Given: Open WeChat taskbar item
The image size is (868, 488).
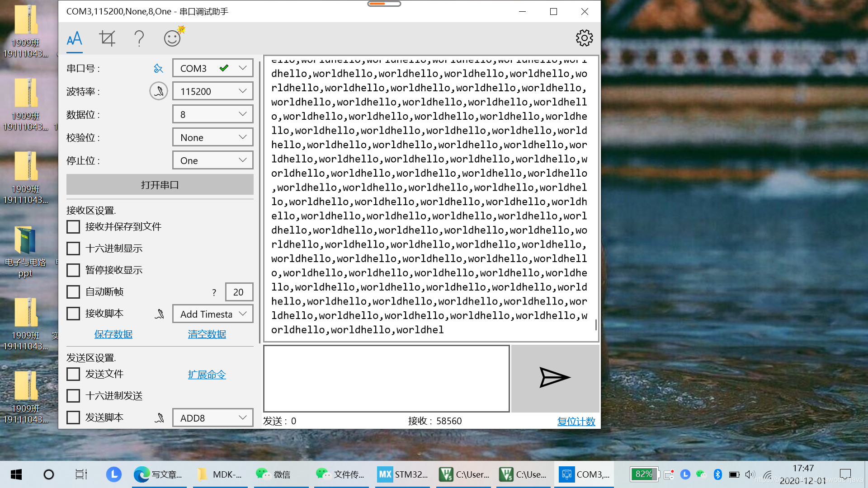Looking at the screenshot, I should pyautogui.click(x=274, y=474).
